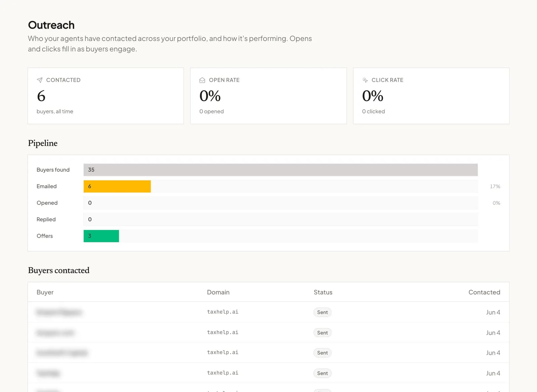This screenshot has width=537, height=392.
Task: Click the Opened row 0 count
Action: pyautogui.click(x=90, y=203)
